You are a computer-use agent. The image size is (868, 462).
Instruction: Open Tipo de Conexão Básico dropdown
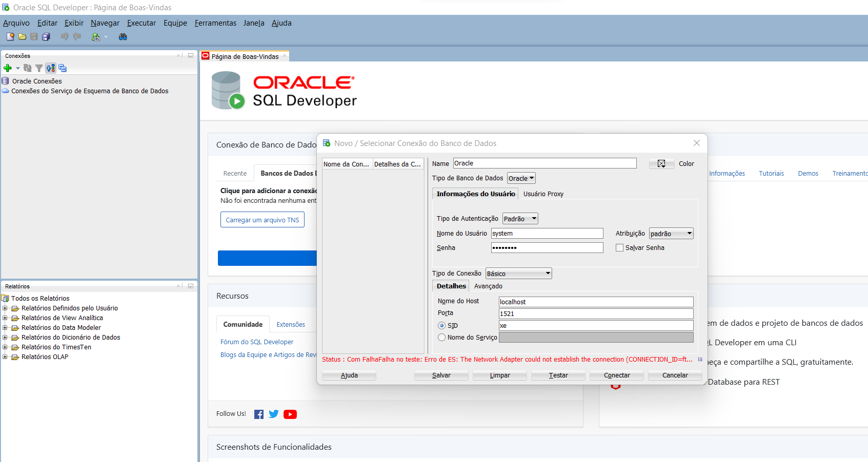[x=519, y=274]
